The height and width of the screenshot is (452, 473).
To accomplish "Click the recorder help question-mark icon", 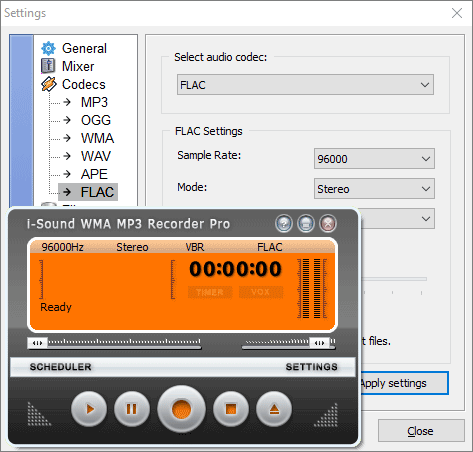I will [284, 223].
